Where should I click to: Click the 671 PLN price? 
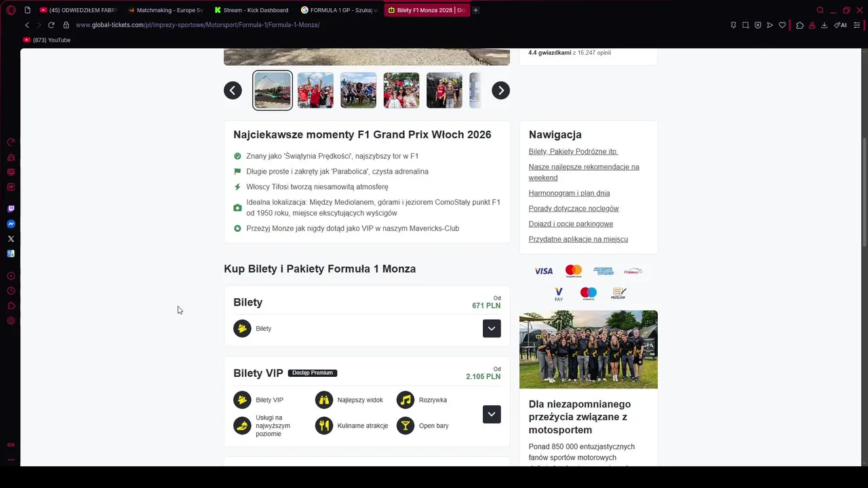pos(486,306)
